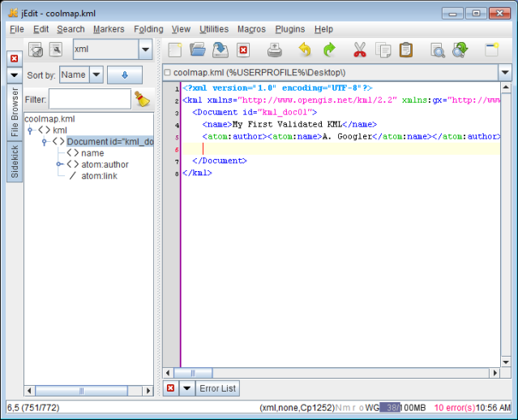Viewport: 518px width, 420px height.
Task: Open the File menu
Action: pyautogui.click(x=16, y=29)
